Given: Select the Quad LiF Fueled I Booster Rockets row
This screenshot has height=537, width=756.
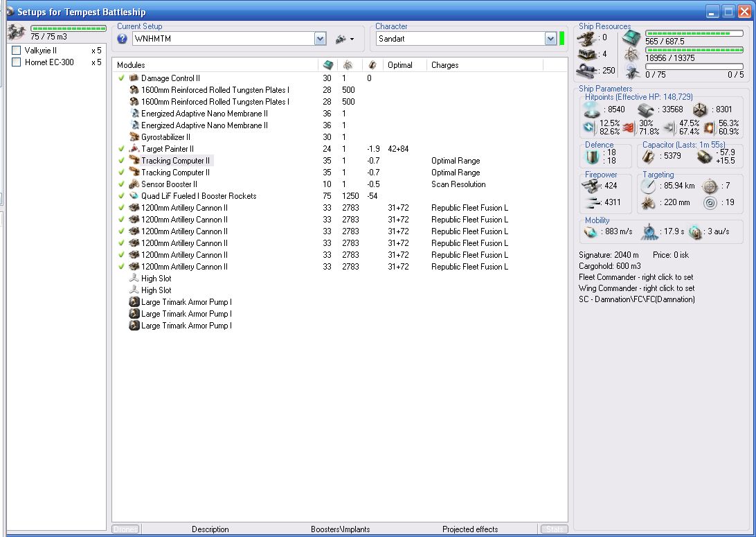Looking at the screenshot, I should point(339,196).
